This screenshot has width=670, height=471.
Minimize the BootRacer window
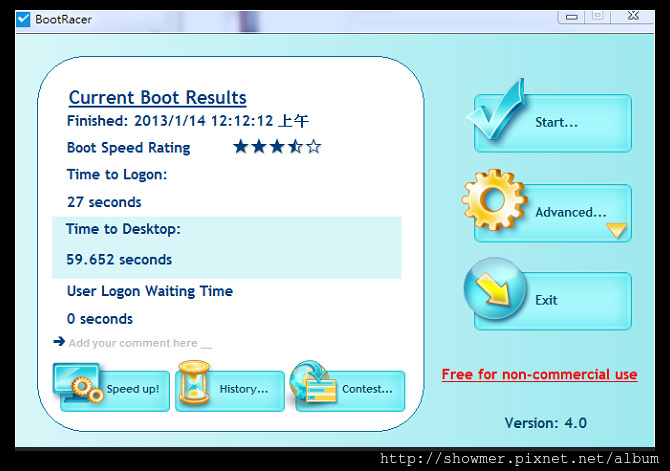[572, 17]
